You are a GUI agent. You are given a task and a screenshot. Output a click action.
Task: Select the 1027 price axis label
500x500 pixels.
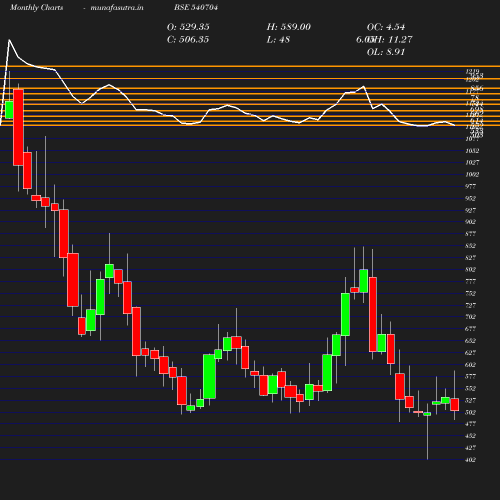[x=472, y=162]
